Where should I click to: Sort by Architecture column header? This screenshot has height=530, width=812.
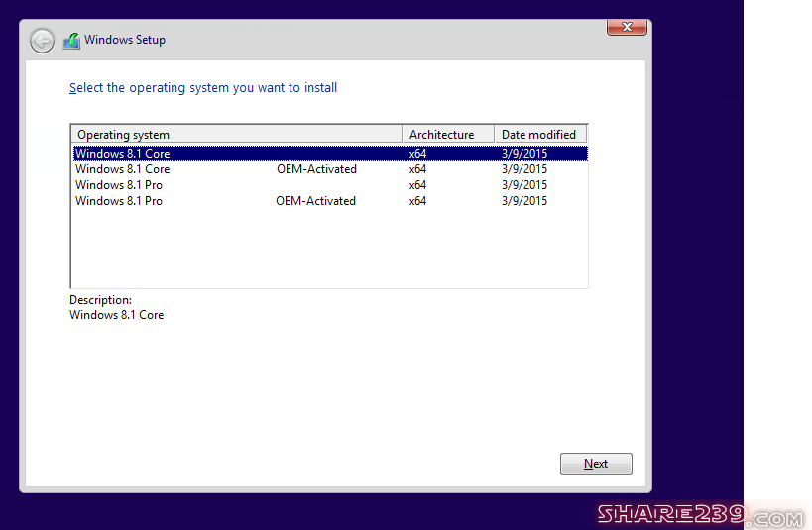coord(448,135)
